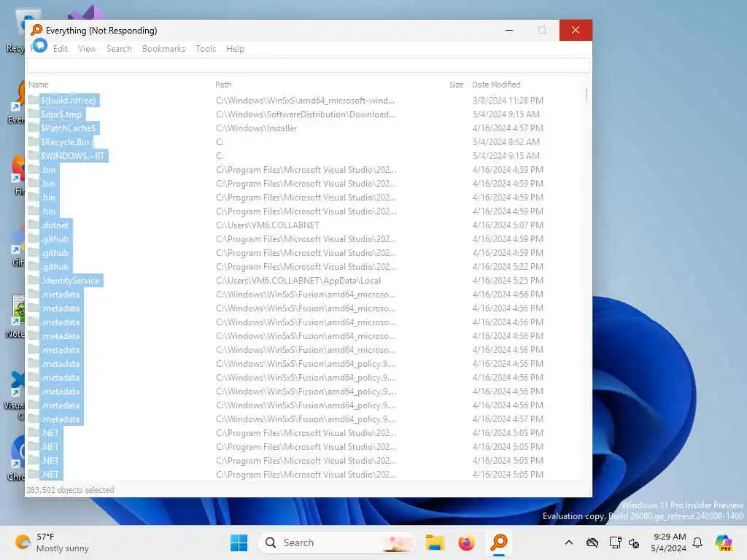The image size is (747, 560).
Task: Sort results by Date Modified column header
Action: (496, 85)
